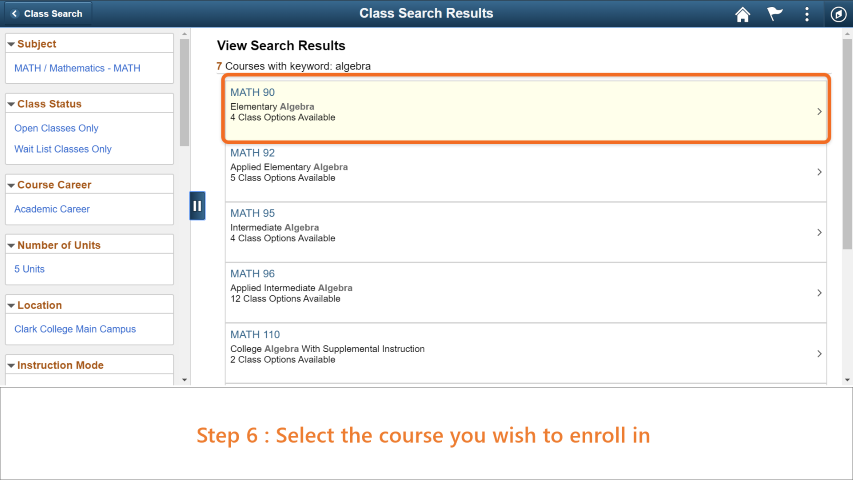Image resolution: width=853 pixels, height=480 pixels.
Task: Open the three-dot actions menu
Action: pyautogui.click(x=807, y=14)
